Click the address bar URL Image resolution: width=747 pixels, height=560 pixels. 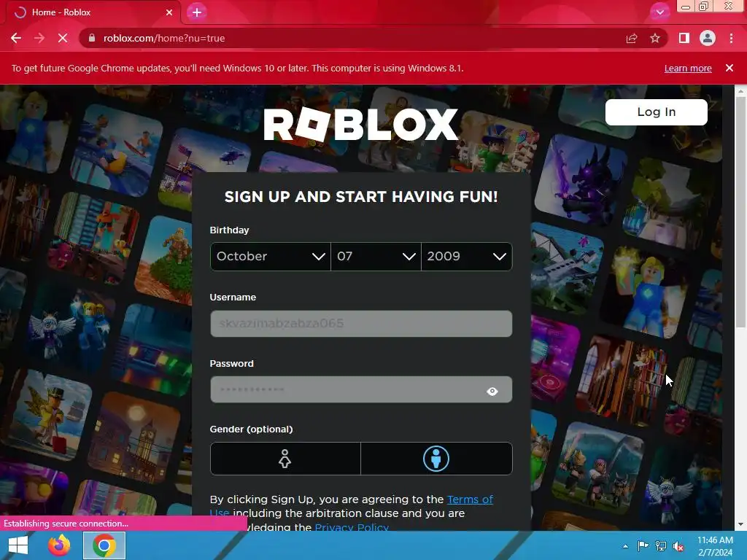click(164, 38)
